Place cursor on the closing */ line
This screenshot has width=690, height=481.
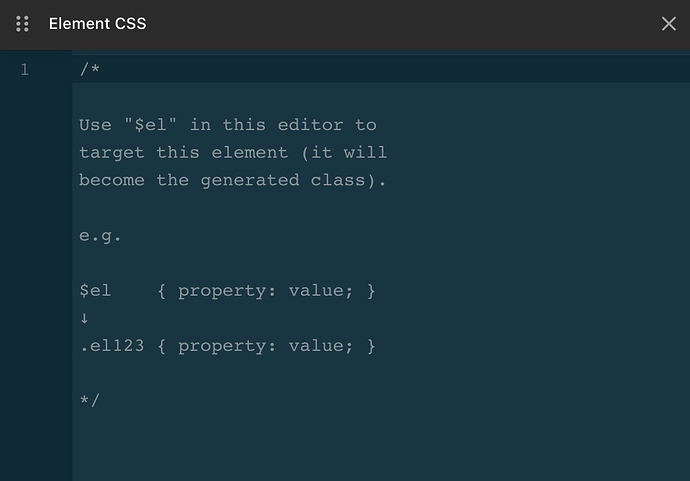point(90,401)
